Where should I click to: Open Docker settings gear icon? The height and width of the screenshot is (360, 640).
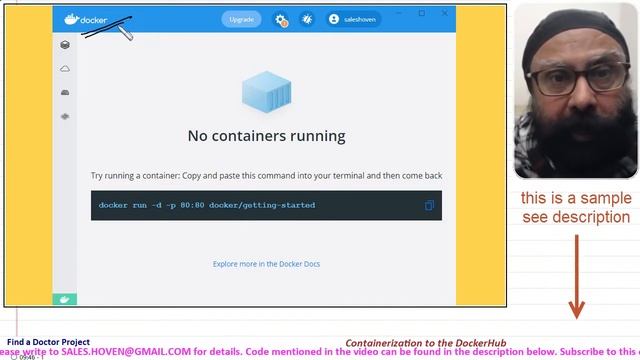(x=281, y=20)
